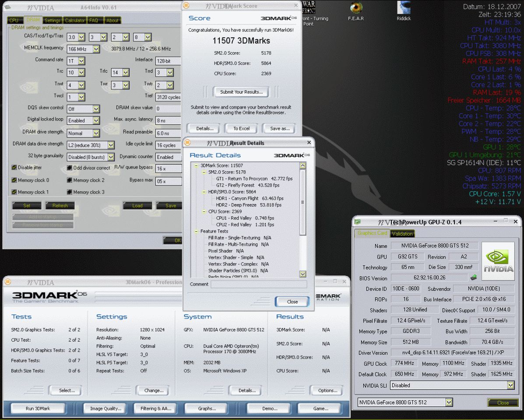Image resolution: width=524 pixels, height=420 pixels.
Task: Click the Demo button in 3DMark06
Action: (270, 408)
